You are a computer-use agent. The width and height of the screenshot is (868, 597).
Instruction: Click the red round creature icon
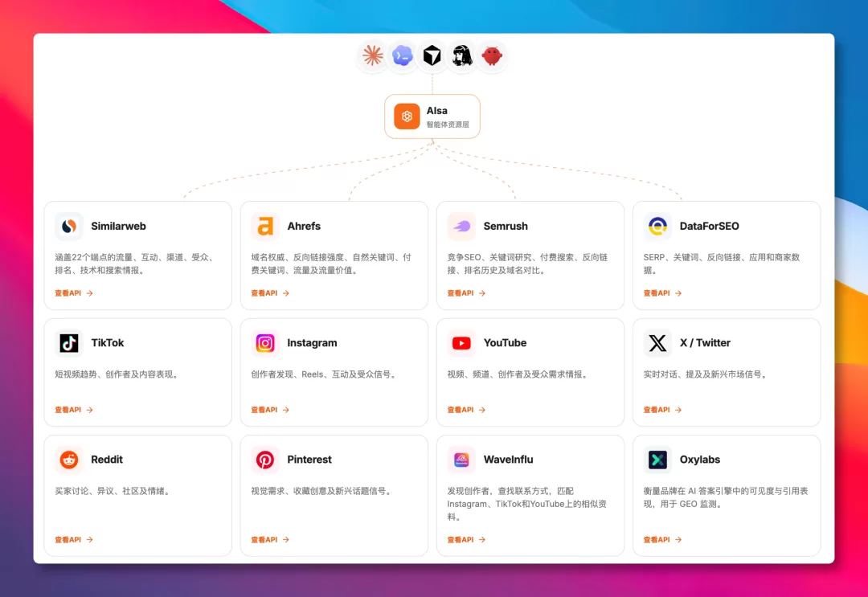(x=492, y=55)
